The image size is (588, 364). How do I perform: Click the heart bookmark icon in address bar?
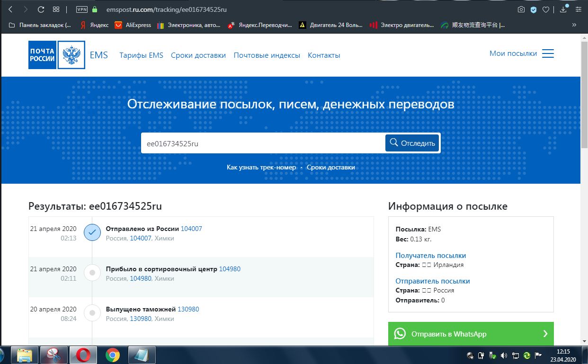pyautogui.click(x=546, y=9)
